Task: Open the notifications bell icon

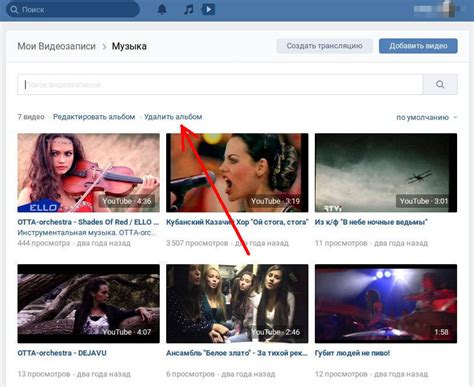Action: (162, 9)
